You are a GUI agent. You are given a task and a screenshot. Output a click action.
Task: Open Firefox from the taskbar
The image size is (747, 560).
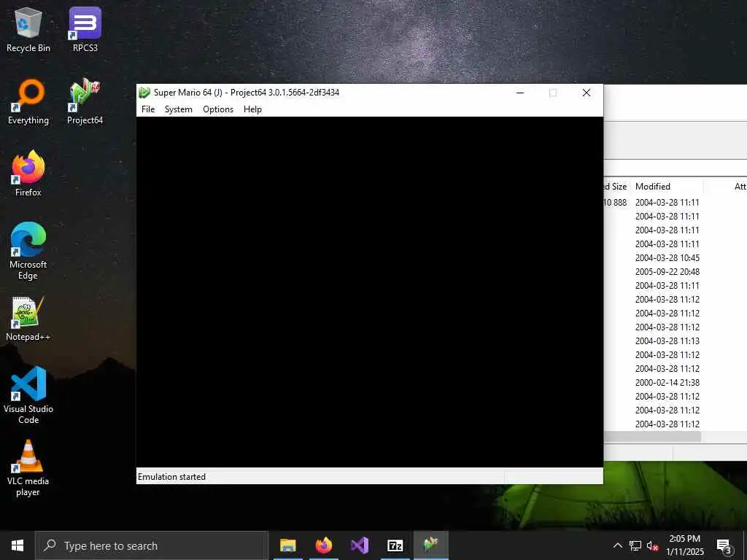pyautogui.click(x=323, y=545)
